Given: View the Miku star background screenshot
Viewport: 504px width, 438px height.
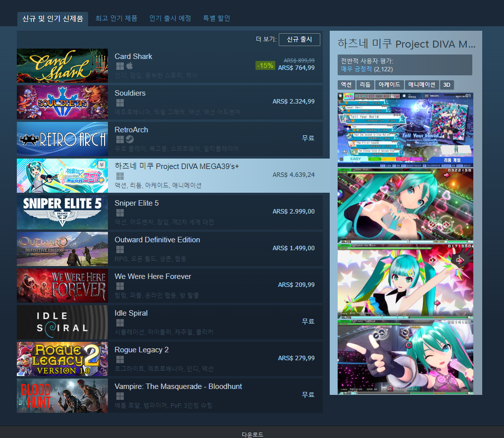Looking at the screenshot, I should tap(405, 281).
